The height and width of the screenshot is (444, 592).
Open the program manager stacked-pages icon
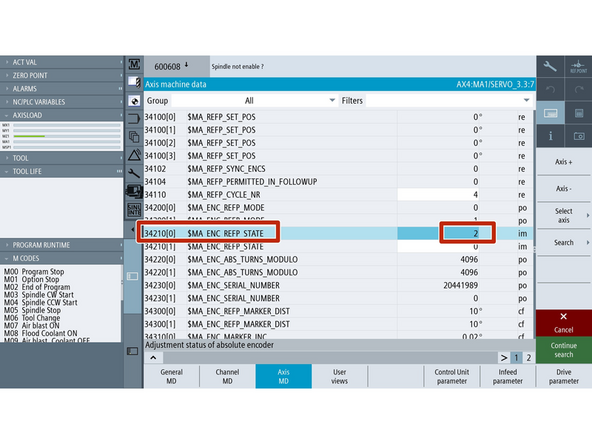coord(134,137)
